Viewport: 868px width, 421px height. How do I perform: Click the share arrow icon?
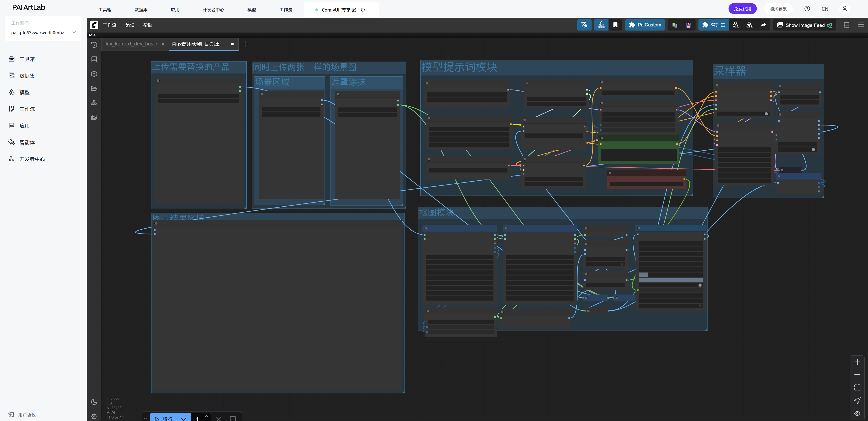[763, 25]
